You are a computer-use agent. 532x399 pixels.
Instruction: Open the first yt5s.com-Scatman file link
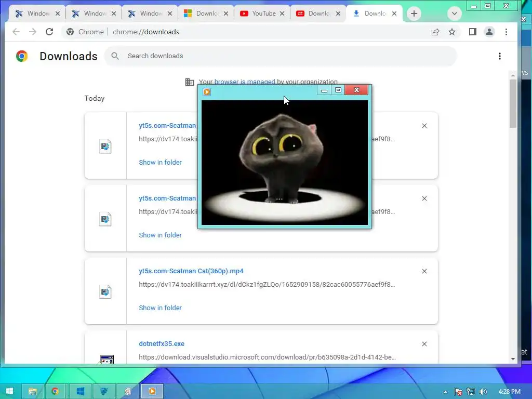tap(167, 126)
